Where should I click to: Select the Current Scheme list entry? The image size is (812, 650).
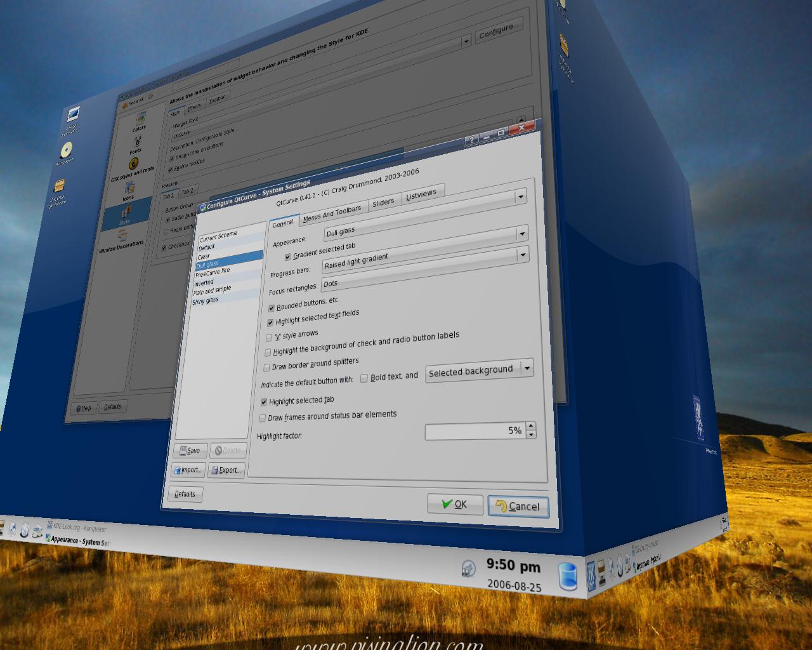[x=231, y=234]
